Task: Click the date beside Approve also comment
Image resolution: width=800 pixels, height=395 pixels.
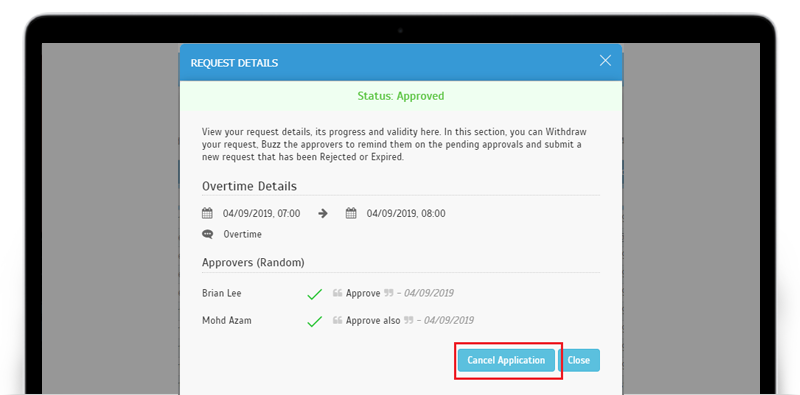Action: [448, 320]
